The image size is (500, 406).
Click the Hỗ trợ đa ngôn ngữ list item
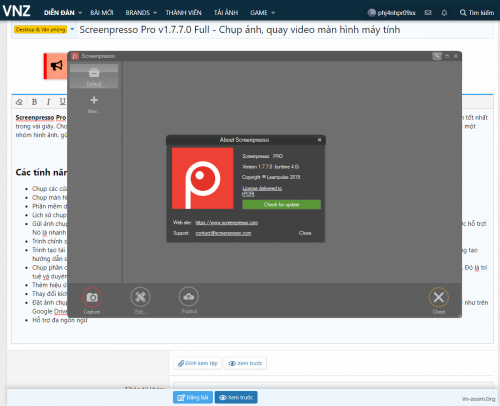point(60,320)
